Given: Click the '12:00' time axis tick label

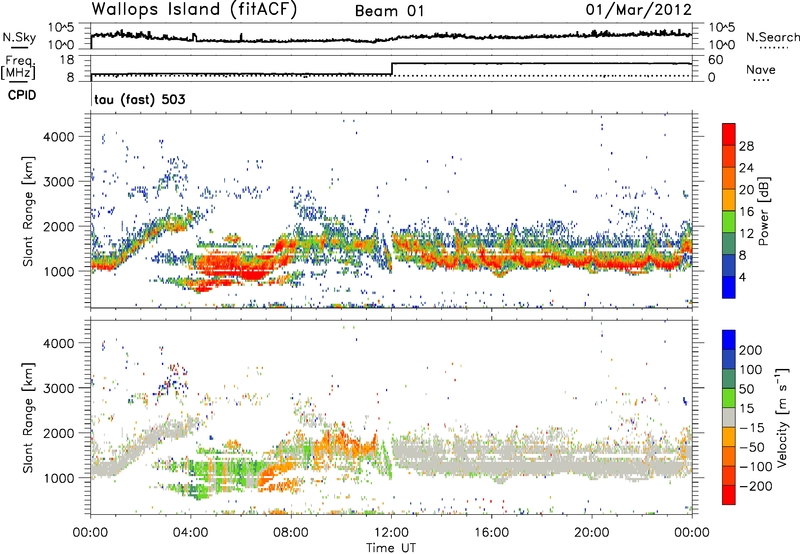Looking at the screenshot, I should pos(391,533).
